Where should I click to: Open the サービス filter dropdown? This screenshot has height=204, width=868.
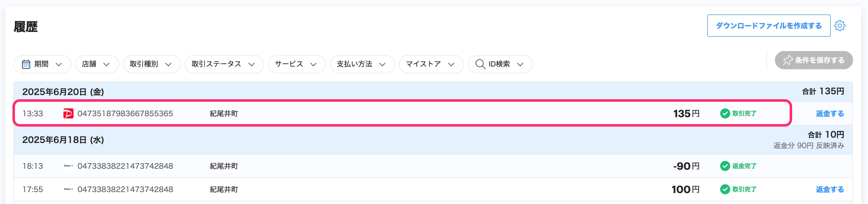297,64
